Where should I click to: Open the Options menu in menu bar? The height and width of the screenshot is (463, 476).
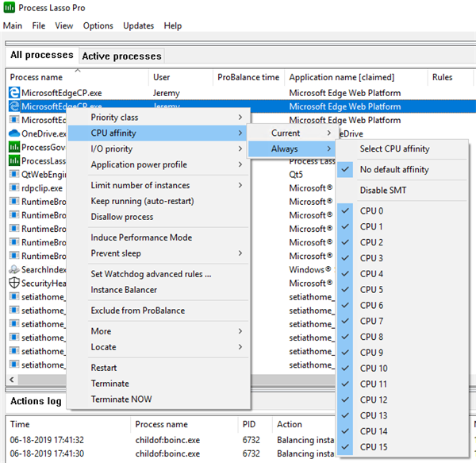pos(98,25)
